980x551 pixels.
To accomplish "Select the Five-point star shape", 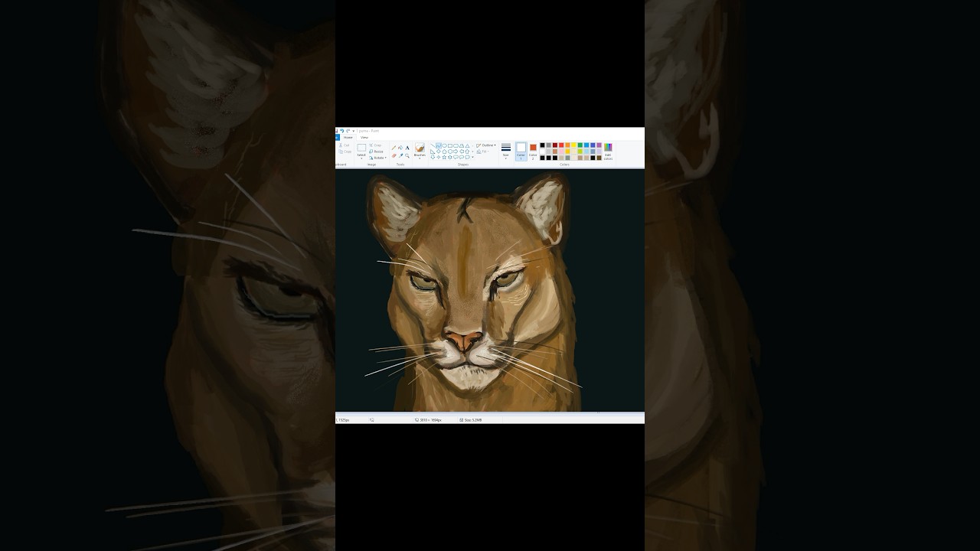I will (x=445, y=157).
